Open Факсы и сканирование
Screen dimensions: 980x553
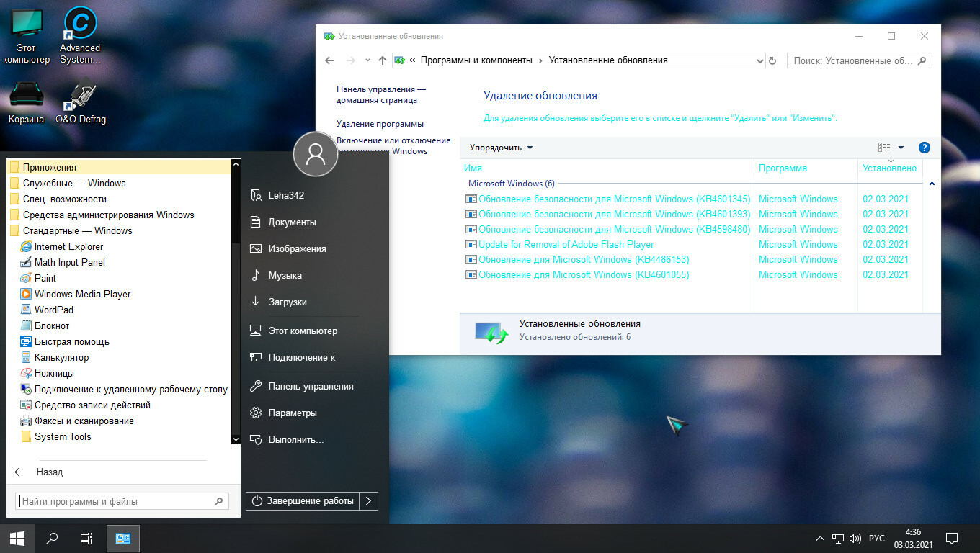click(x=77, y=421)
